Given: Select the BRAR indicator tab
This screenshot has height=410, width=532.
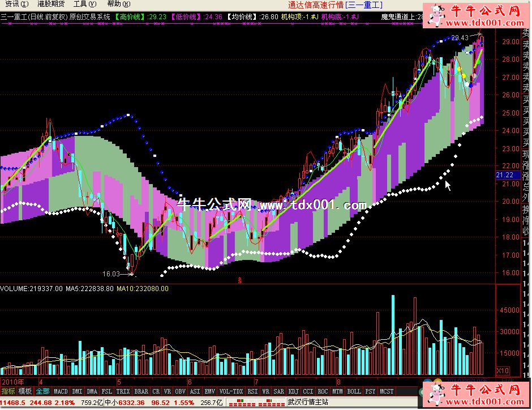Looking at the screenshot, I should coord(141,391).
